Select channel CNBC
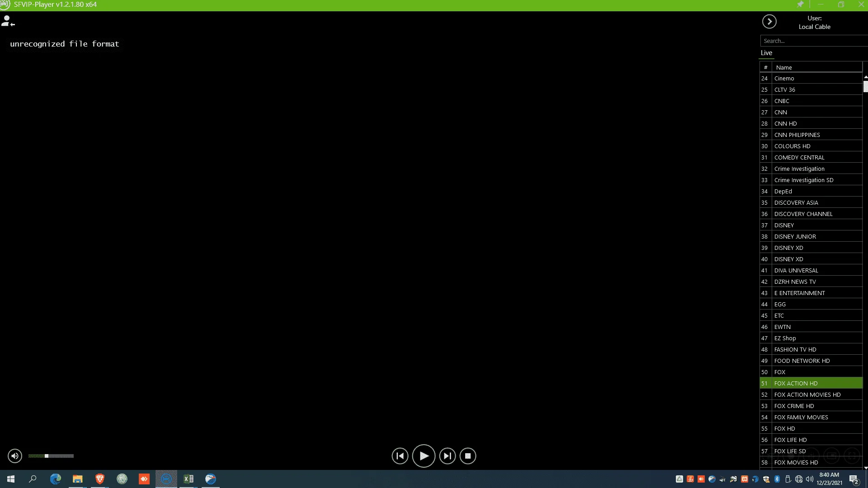The width and height of the screenshot is (868, 488). (811, 101)
